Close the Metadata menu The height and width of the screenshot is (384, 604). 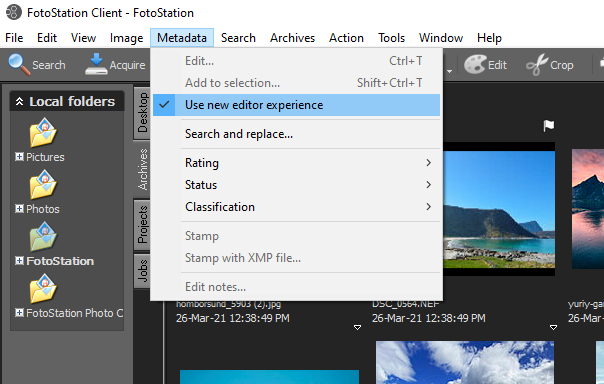[x=182, y=38]
